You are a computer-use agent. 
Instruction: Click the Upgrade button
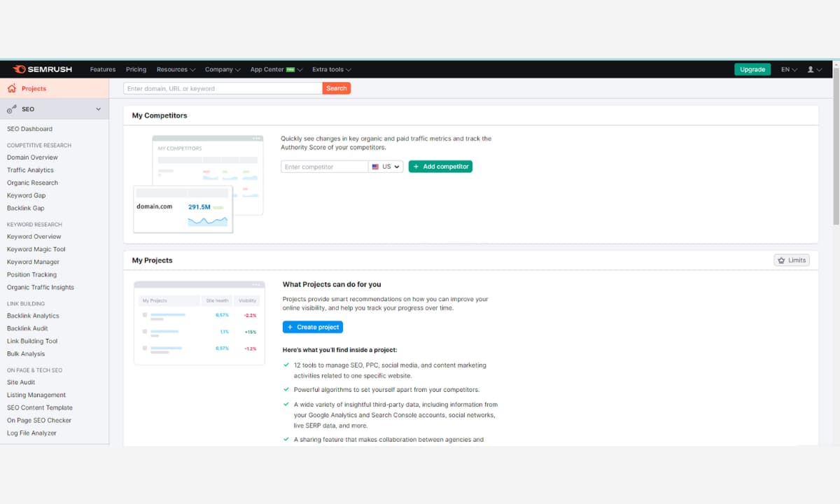752,69
